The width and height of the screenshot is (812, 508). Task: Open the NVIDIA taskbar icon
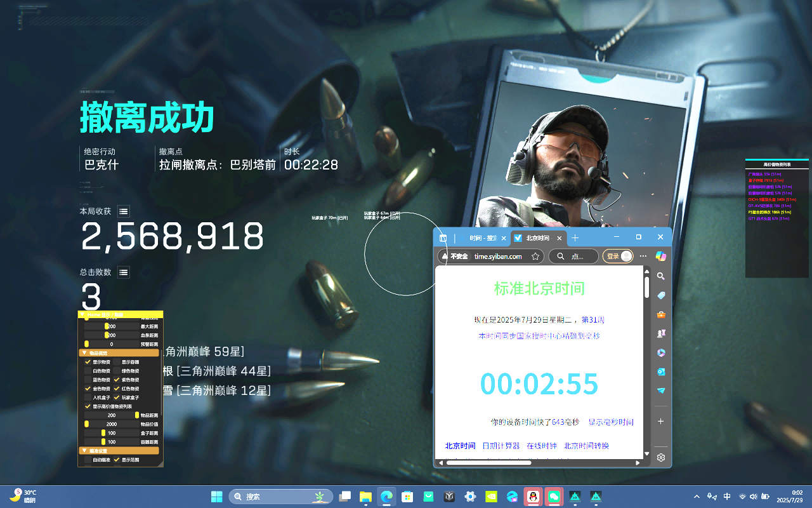click(491, 497)
